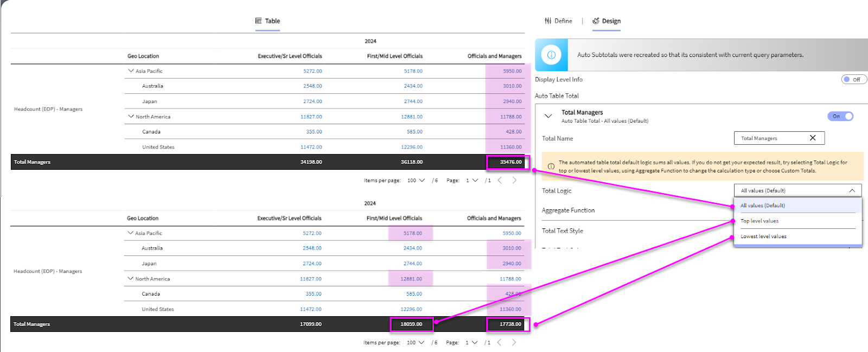Click the Total Name text field
868x352 pixels.
click(770, 138)
